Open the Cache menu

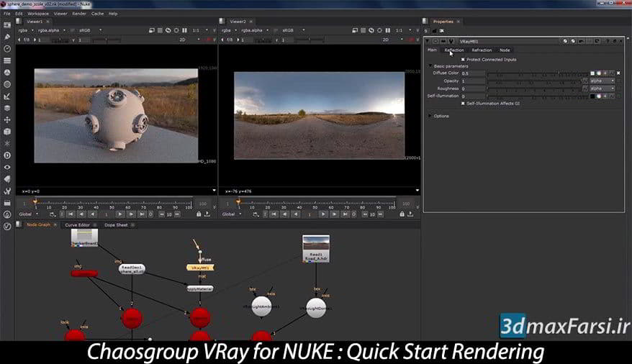(98, 14)
